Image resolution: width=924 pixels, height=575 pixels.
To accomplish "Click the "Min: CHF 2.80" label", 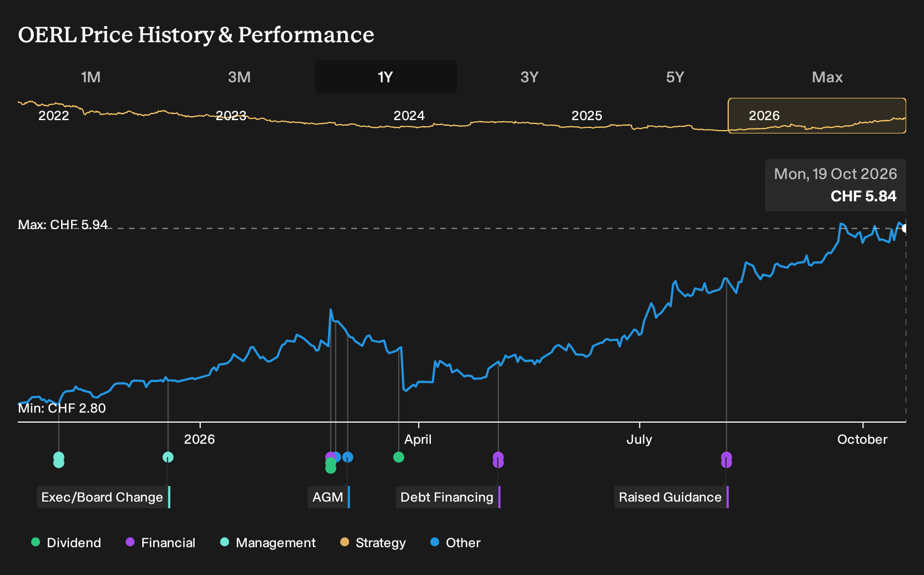I will coord(62,408).
